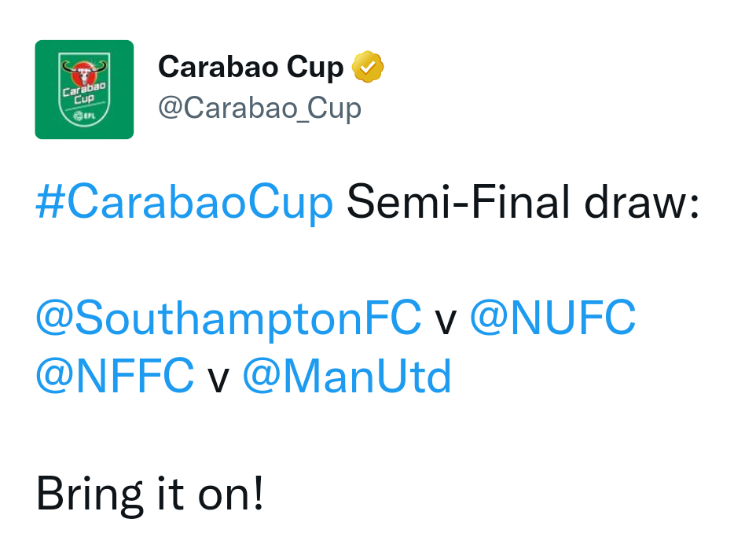Click the gold verified checkmark badge
Screen dimensions: 756x537
click(368, 67)
